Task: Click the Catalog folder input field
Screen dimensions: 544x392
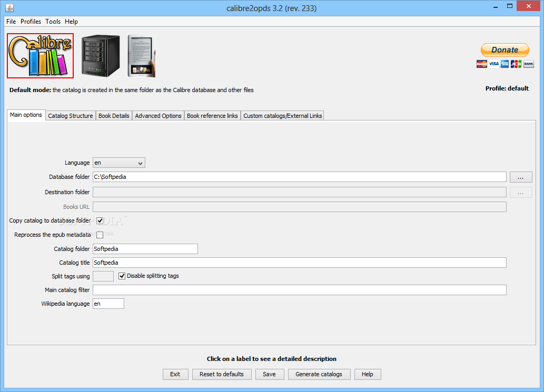Action: click(x=145, y=249)
